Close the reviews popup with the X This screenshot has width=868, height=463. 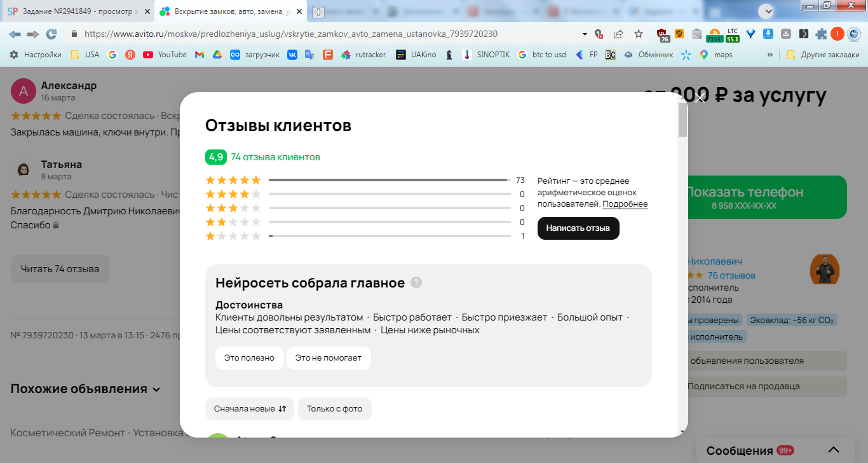[x=700, y=98]
